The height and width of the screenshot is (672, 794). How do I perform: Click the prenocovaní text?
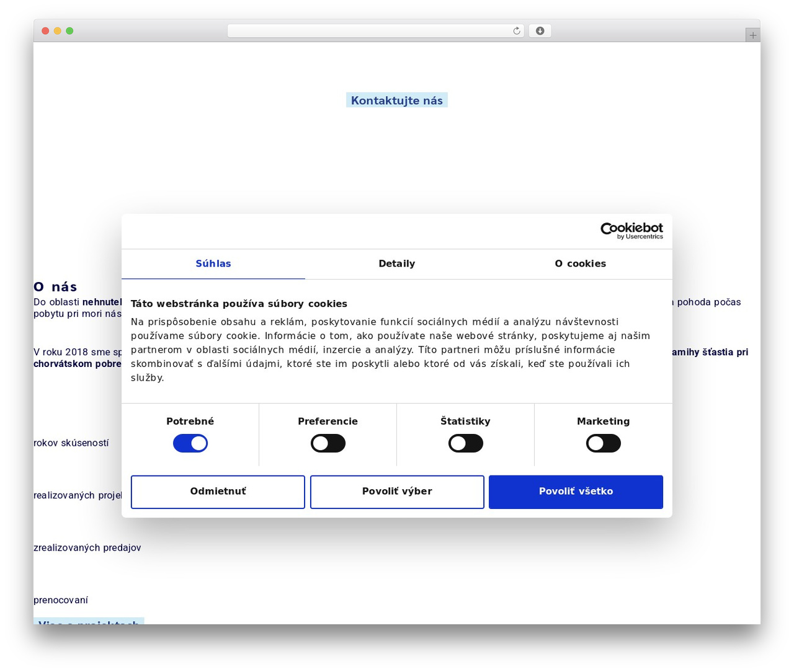[61, 600]
